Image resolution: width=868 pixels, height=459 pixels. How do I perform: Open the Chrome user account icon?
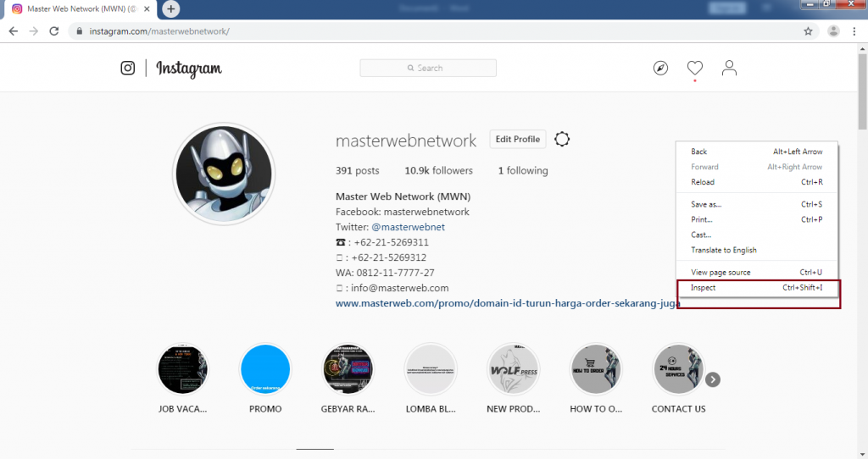point(833,31)
